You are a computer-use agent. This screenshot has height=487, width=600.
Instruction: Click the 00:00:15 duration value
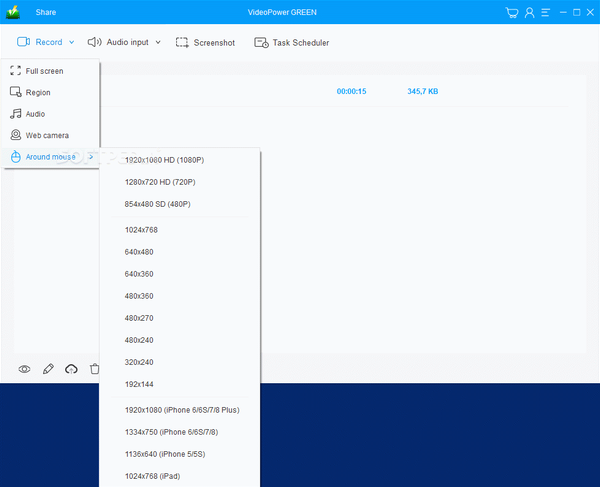(351, 91)
